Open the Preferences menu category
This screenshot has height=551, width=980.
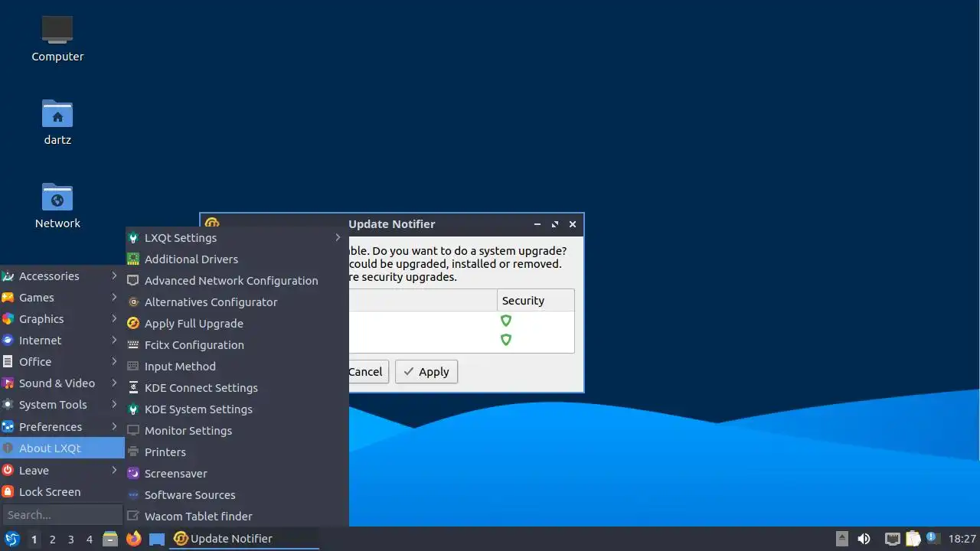pyautogui.click(x=62, y=427)
